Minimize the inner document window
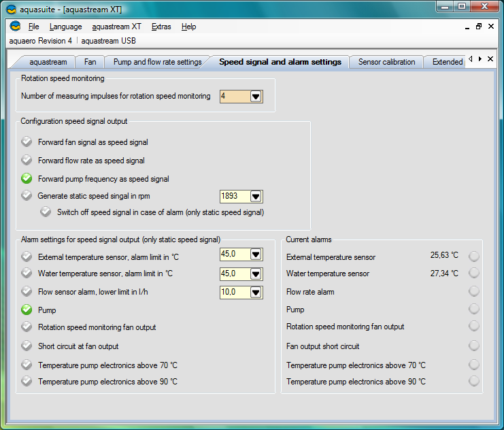 (x=467, y=27)
